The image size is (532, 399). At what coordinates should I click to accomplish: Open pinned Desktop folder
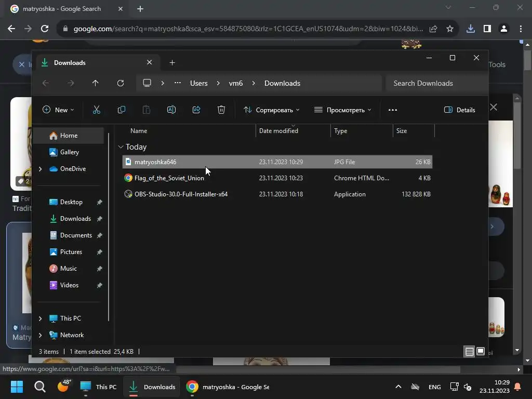click(x=71, y=202)
